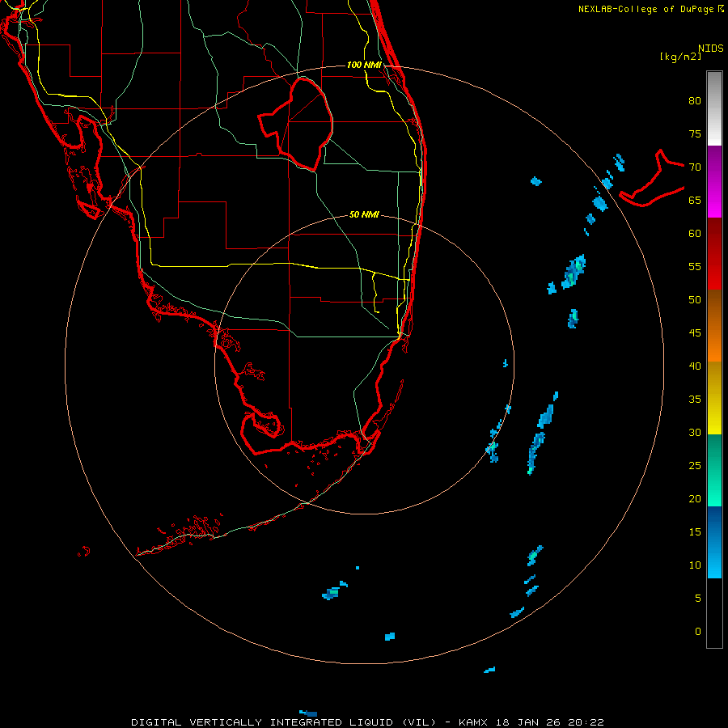Pick the white-grey top segment of legend
Viewport: 728px width, 728px height.
(x=714, y=108)
